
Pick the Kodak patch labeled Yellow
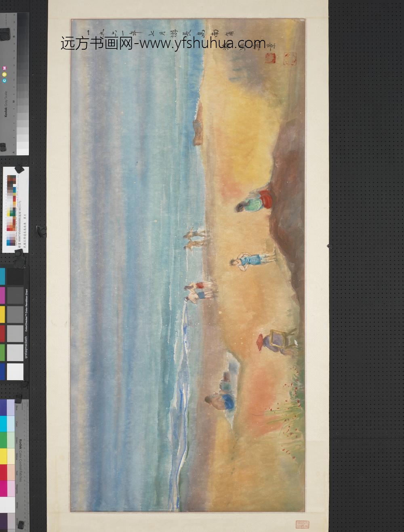(x=3, y=456)
